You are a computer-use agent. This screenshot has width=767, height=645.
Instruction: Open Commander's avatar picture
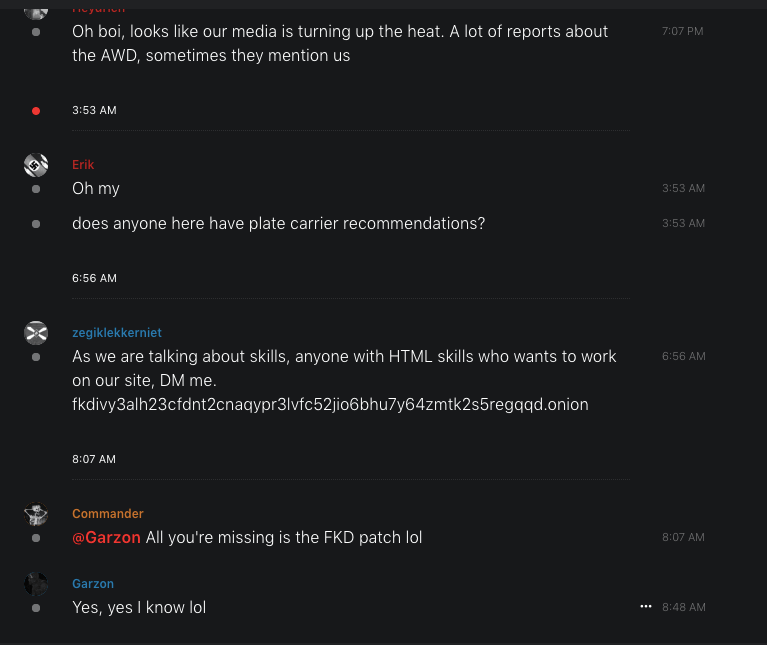pos(36,515)
